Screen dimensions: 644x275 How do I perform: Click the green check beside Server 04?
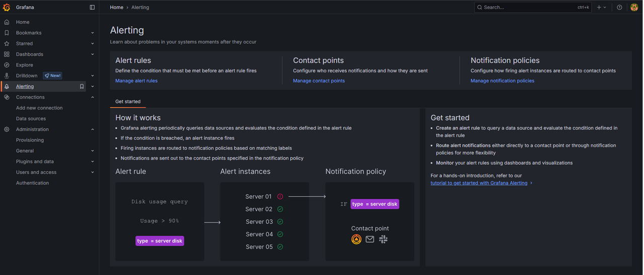[280, 234]
